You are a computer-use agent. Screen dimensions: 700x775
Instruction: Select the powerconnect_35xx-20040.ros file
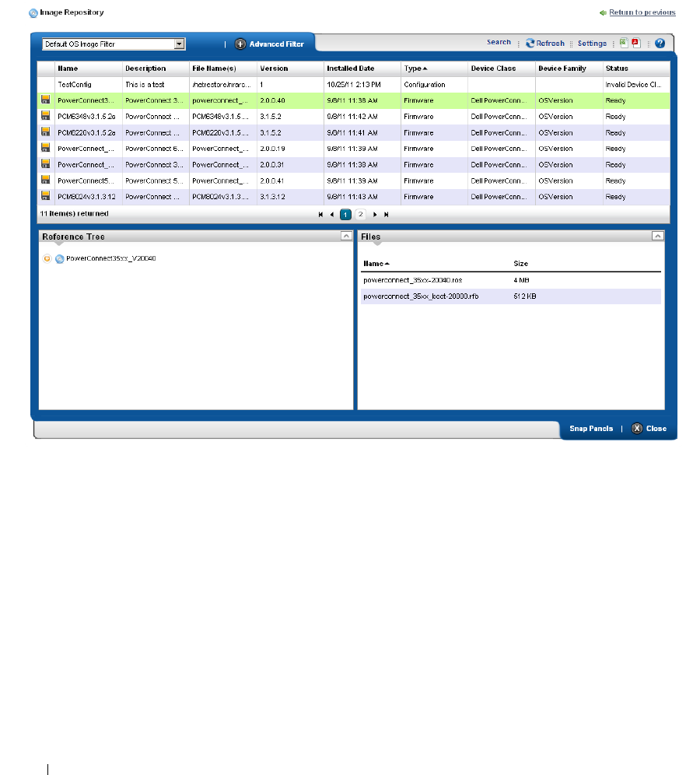(413, 280)
